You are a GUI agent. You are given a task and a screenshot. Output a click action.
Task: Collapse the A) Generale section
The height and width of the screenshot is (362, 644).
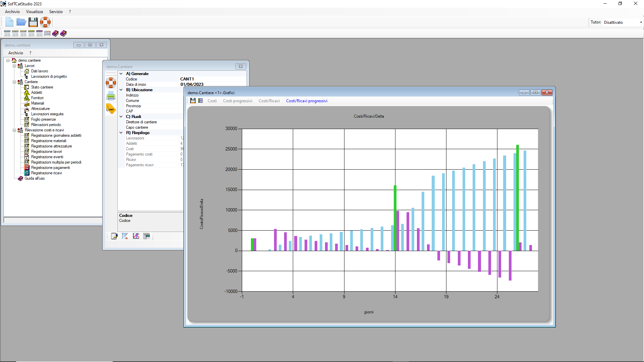(x=121, y=74)
